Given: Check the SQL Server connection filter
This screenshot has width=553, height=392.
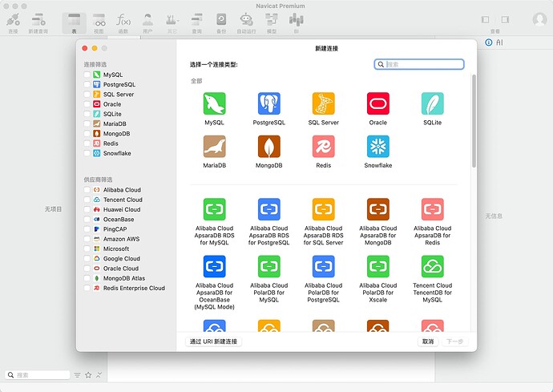Looking at the screenshot, I should 87,95.
